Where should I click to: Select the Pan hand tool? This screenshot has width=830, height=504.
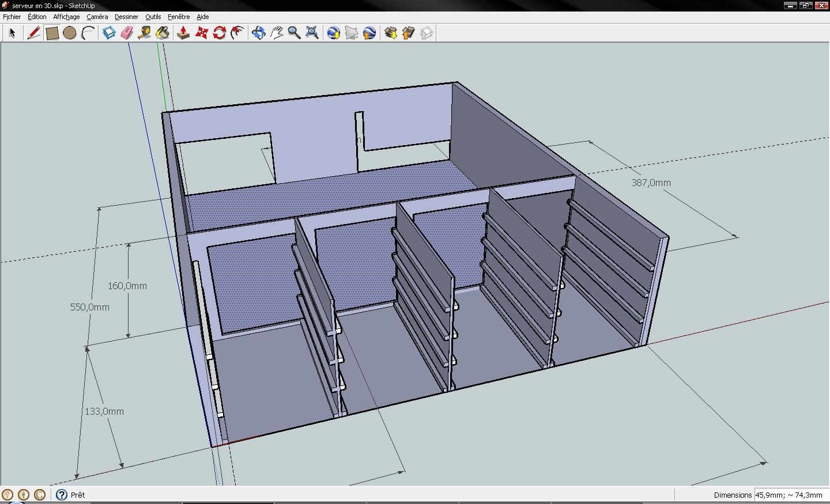(277, 33)
